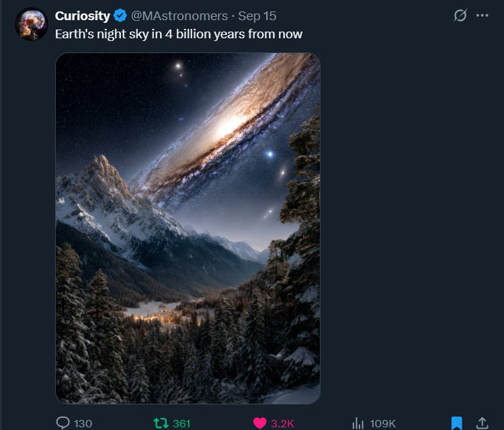Click the 109K views count
Image resolution: width=504 pixels, height=430 pixels.
[382, 423]
